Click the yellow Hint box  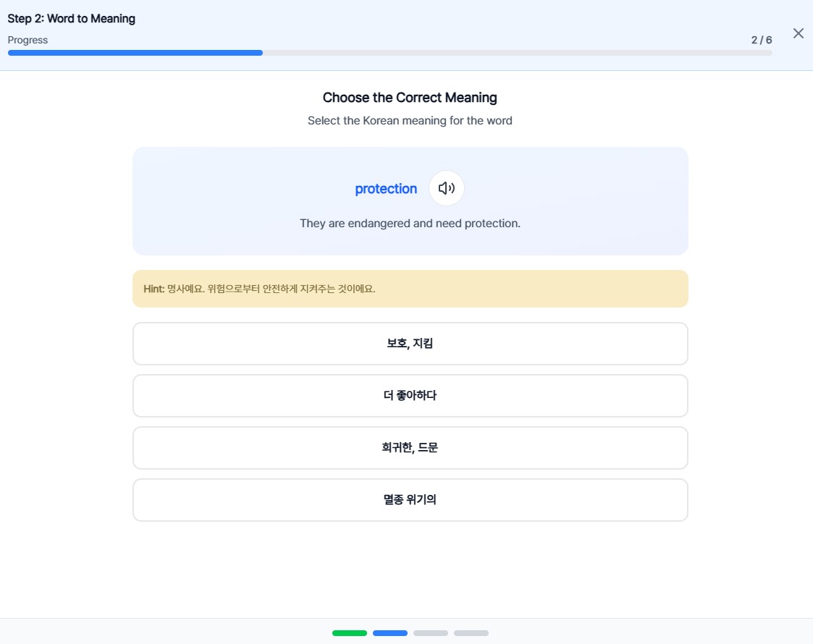[x=410, y=289]
